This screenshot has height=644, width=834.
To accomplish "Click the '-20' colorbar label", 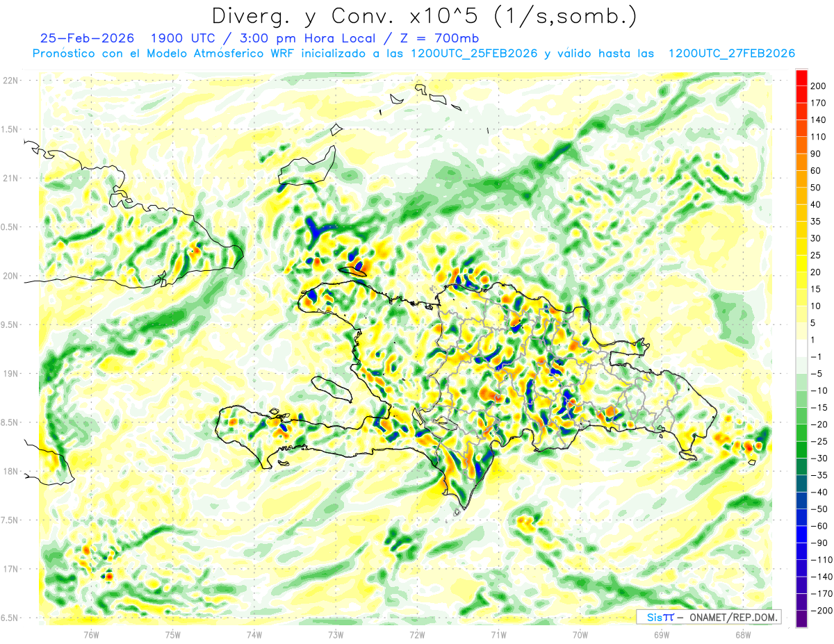I will (819, 424).
